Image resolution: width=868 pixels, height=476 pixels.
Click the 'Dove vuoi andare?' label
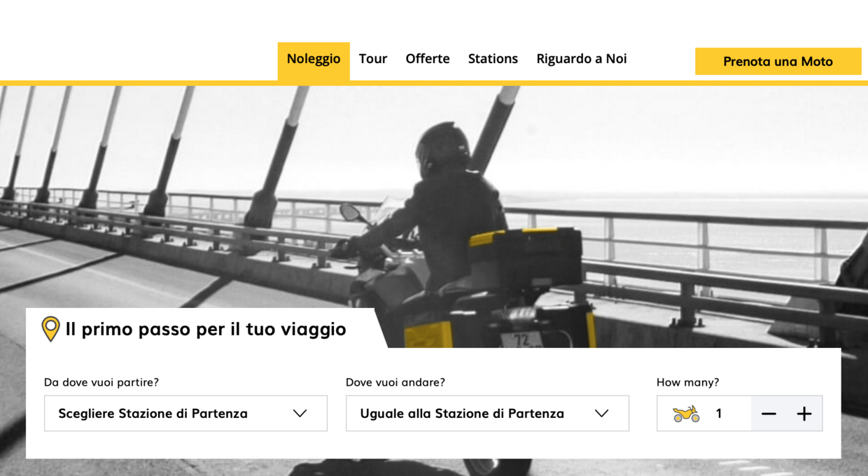point(395,382)
